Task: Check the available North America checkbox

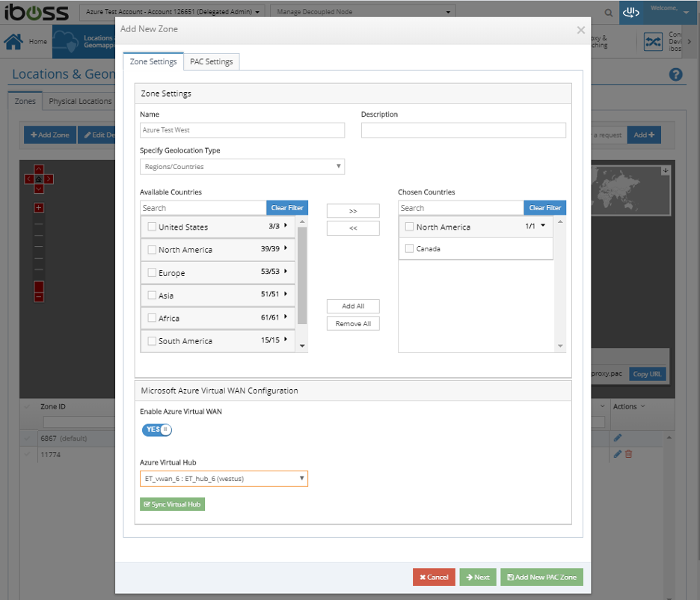Action: click(x=152, y=250)
